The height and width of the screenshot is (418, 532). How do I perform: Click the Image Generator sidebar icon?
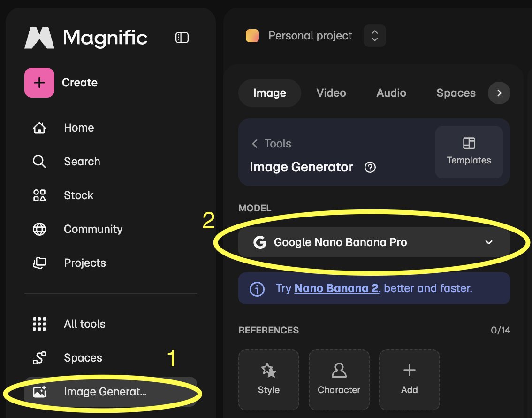39,392
